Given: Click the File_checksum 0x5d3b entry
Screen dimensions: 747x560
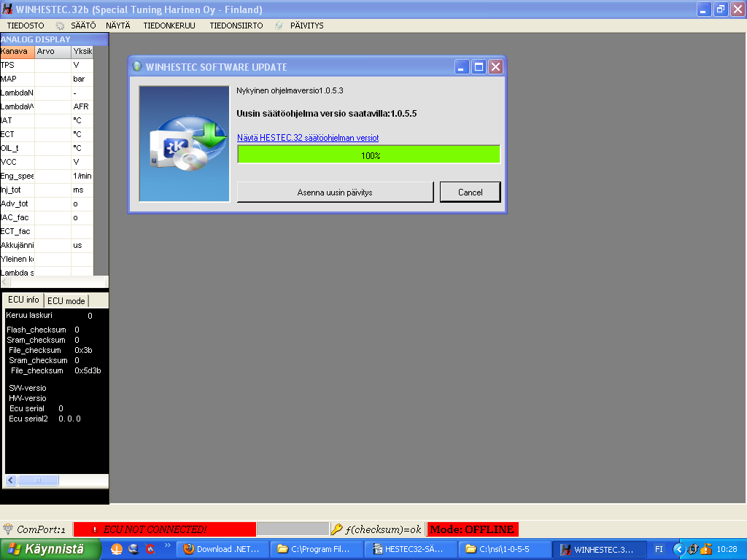Looking at the screenshot, I should click(x=55, y=370).
